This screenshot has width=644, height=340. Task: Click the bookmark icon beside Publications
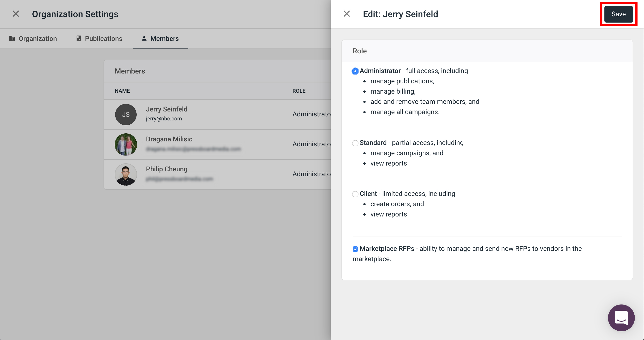(79, 38)
